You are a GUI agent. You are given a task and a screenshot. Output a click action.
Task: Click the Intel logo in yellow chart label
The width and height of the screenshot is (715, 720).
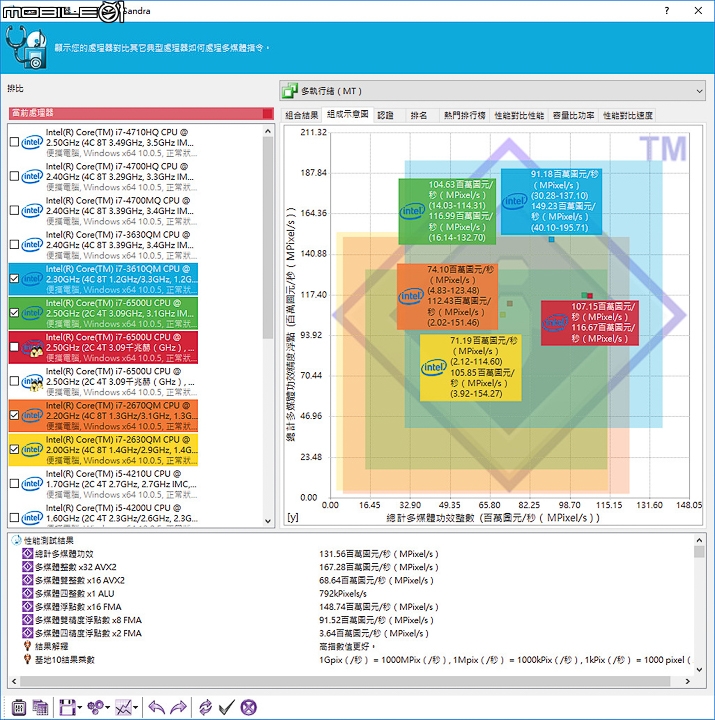pyautogui.click(x=434, y=367)
